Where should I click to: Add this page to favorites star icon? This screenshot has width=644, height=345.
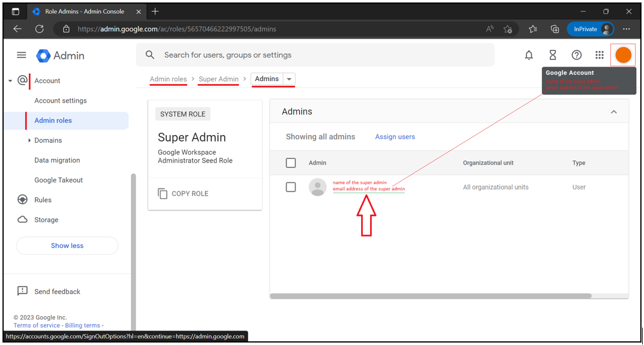508,29
